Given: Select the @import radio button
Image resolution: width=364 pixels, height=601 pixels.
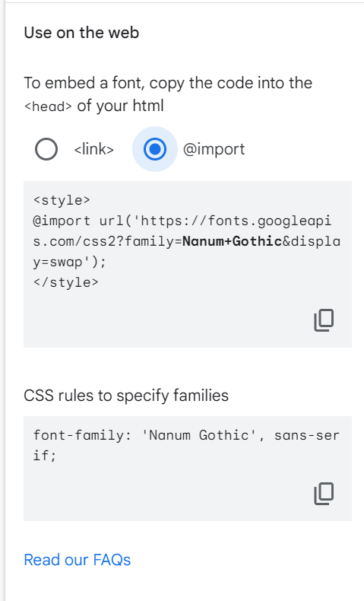Looking at the screenshot, I should pyautogui.click(x=154, y=149).
